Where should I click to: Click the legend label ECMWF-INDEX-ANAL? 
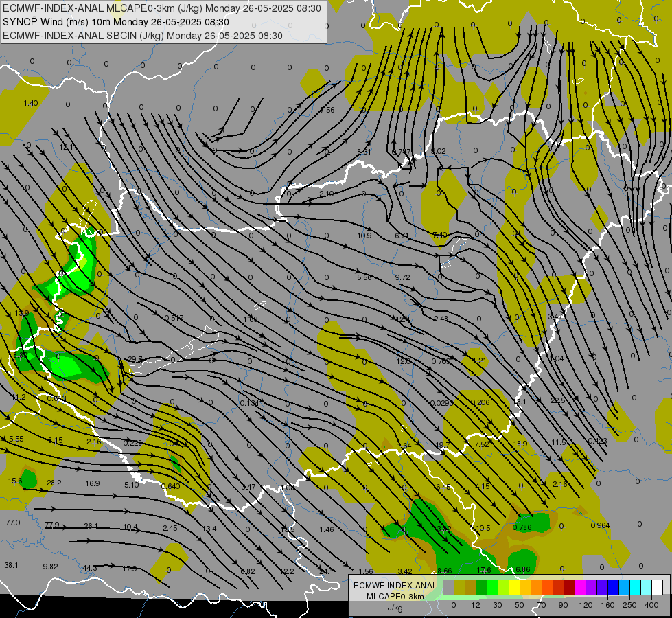(395, 586)
